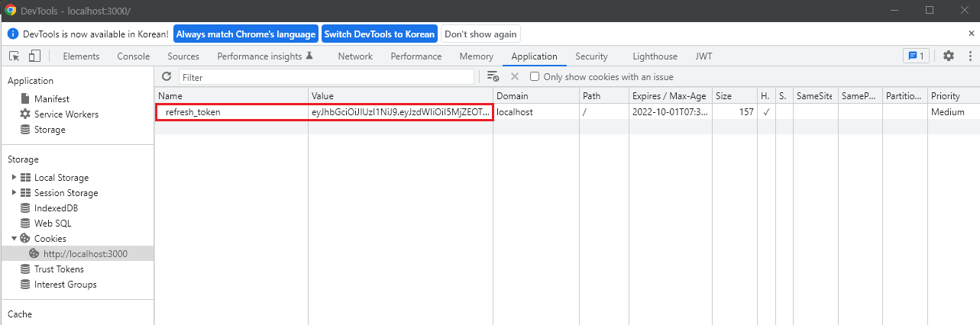Image resolution: width=980 pixels, height=325 pixels.
Task: Switch to the Elements tab
Action: (x=81, y=56)
